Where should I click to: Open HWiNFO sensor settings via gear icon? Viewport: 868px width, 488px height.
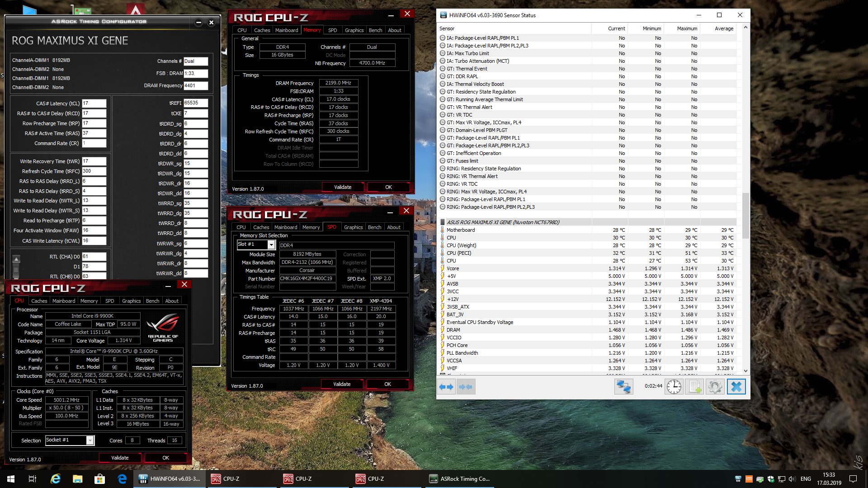(715, 387)
